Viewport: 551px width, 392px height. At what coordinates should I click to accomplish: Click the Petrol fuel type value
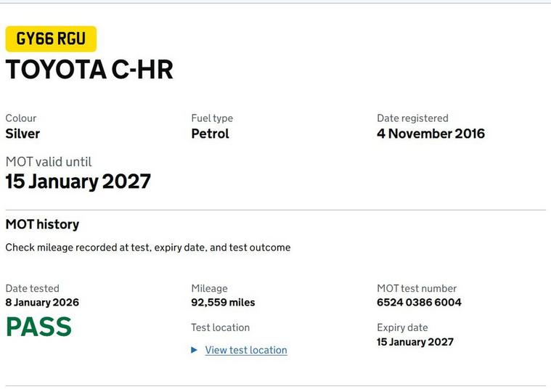click(210, 134)
